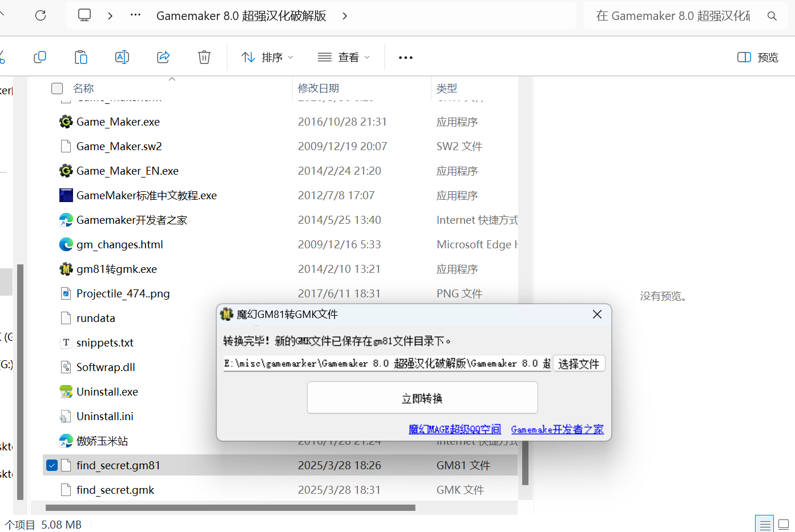Click the 立即转换 convert button
Image resolution: width=795 pixels, height=532 pixels.
422,398
